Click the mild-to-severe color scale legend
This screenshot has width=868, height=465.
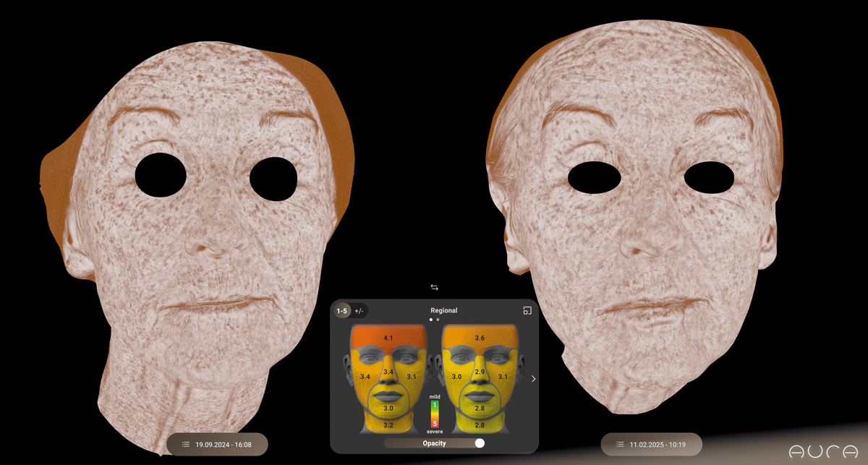(x=434, y=414)
